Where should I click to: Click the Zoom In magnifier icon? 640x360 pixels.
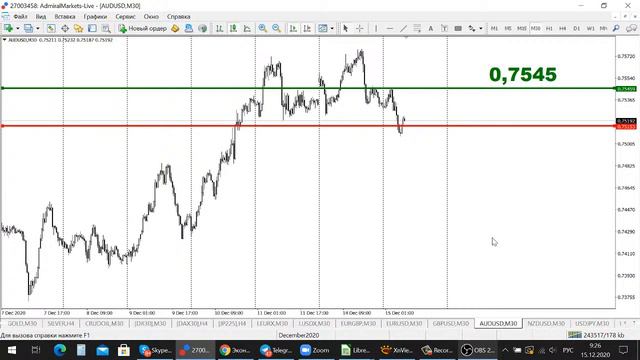coord(262,28)
